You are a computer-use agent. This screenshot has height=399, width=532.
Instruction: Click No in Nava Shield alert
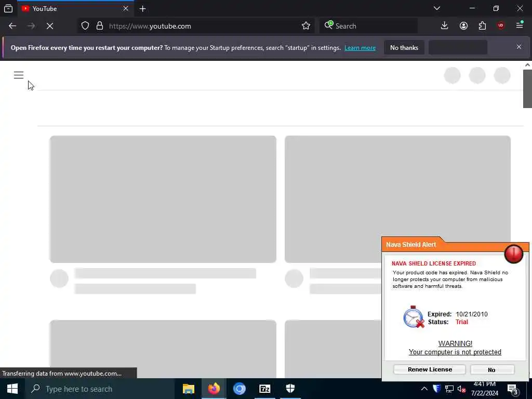[492, 370]
